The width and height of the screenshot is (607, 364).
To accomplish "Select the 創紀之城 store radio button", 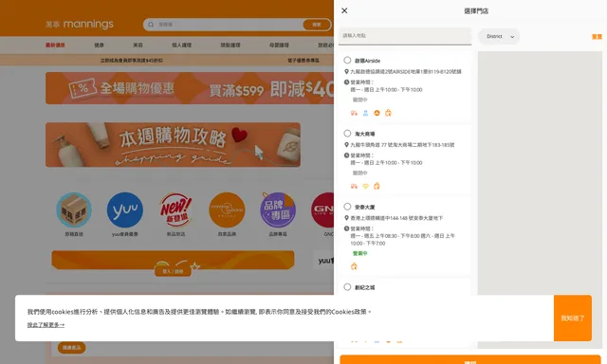I will (347, 287).
